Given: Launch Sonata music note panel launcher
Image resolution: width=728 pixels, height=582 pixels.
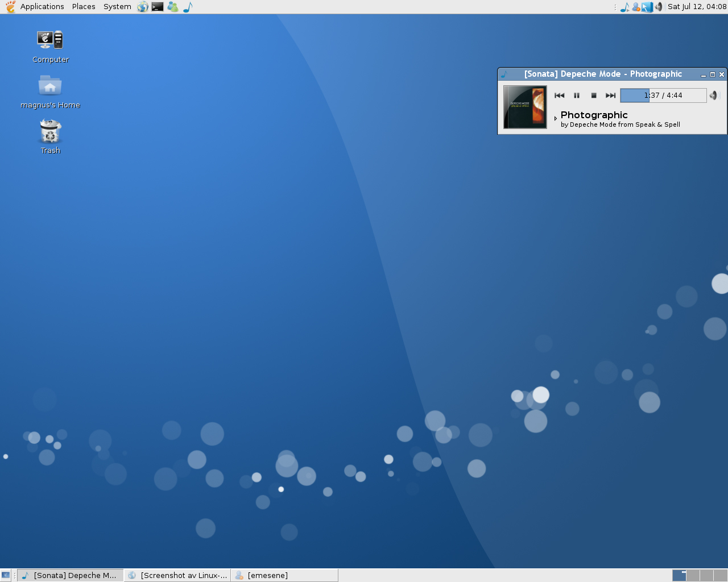Looking at the screenshot, I should click(x=188, y=7).
